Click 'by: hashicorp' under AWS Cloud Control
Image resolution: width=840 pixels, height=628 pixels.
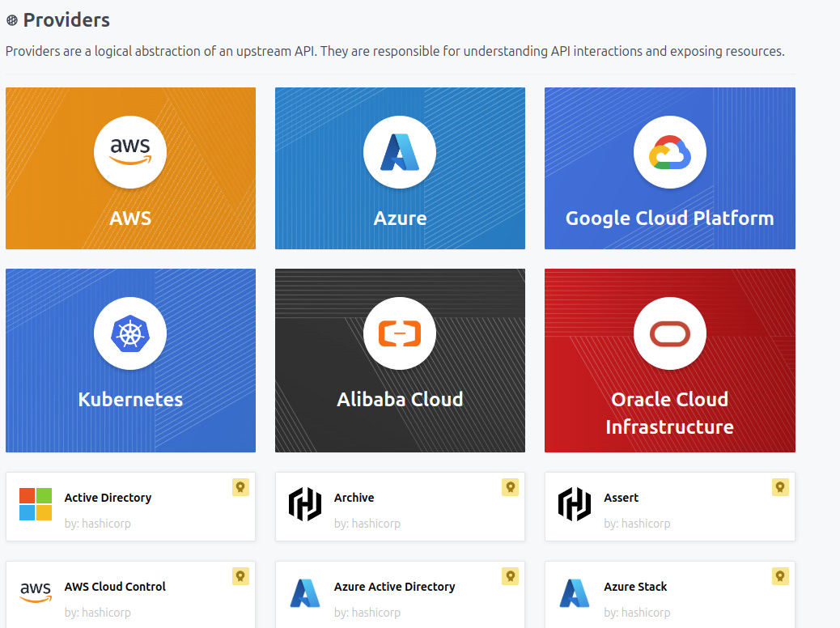[x=97, y=613]
